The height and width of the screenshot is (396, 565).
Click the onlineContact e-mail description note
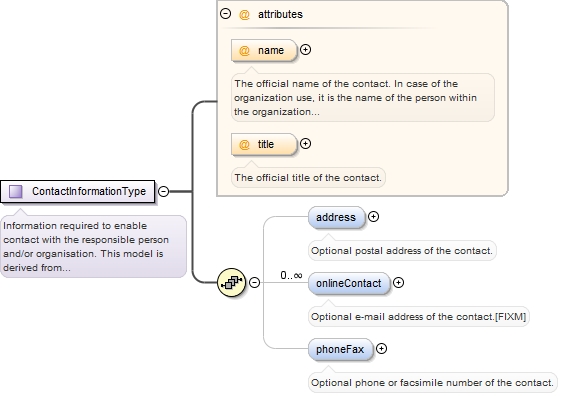(418, 317)
